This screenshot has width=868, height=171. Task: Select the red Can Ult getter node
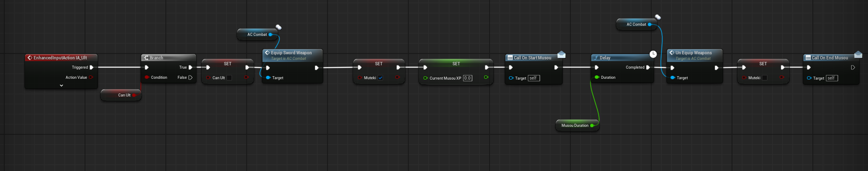(121, 95)
